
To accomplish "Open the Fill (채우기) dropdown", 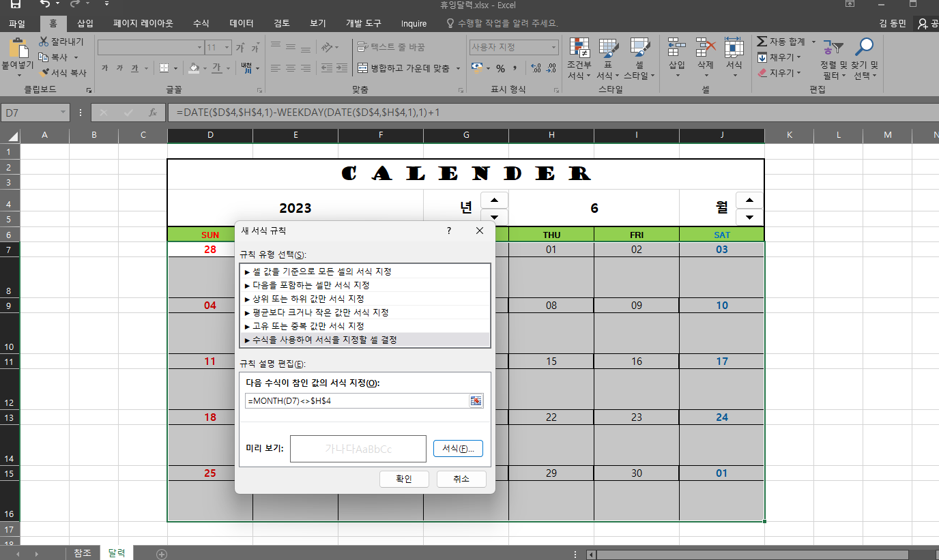I will [779, 57].
